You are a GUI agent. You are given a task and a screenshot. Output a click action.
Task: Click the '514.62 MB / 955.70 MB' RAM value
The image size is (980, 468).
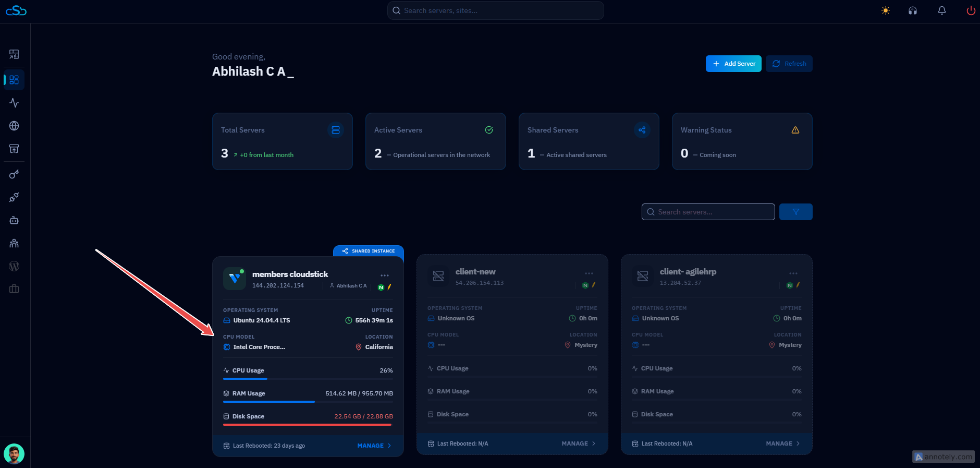click(x=359, y=393)
